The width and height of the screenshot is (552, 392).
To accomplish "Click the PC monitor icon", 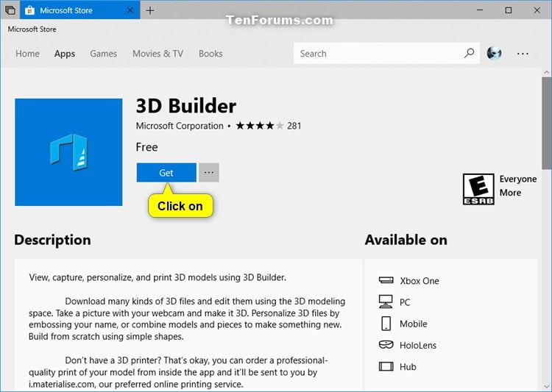I will (386, 302).
